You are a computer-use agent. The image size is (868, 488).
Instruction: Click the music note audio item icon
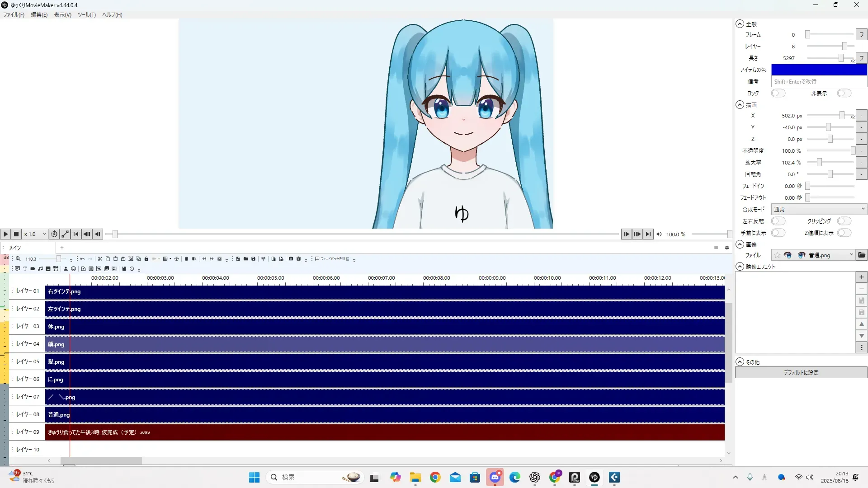[x=41, y=269]
